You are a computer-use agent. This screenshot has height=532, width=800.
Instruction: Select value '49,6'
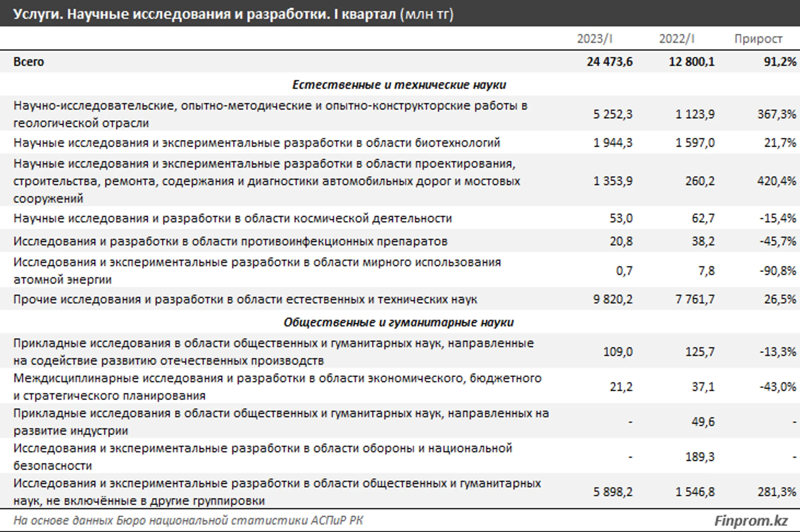coord(703,422)
